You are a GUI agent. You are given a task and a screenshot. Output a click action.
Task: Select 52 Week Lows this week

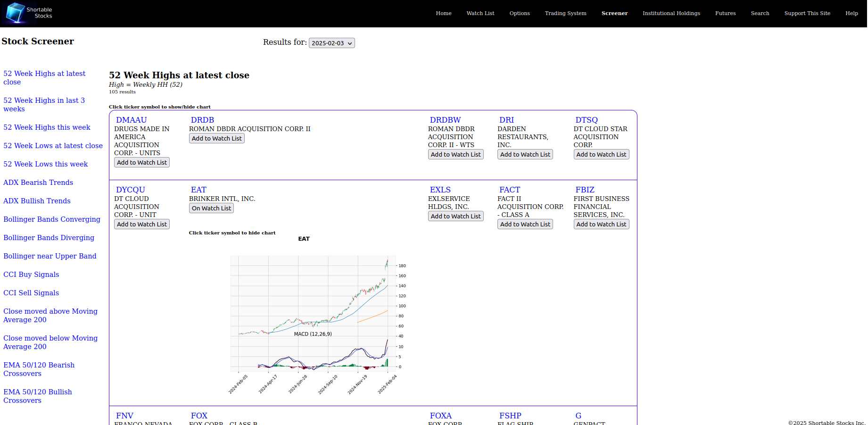pos(45,164)
